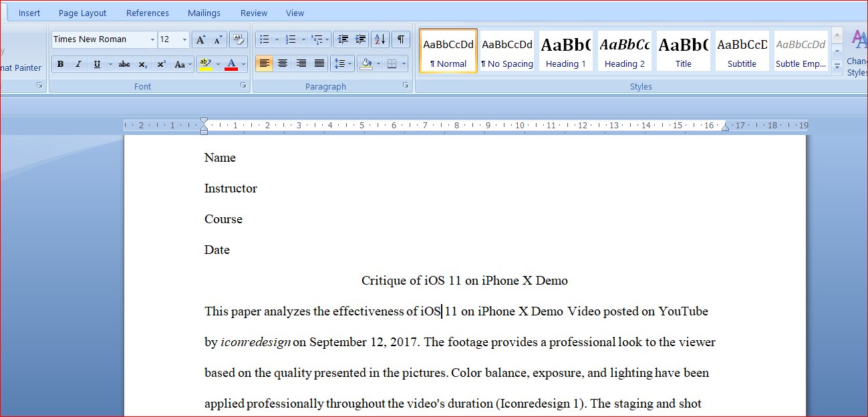Open the font name dropdown
868x417 pixels.
click(152, 39)
